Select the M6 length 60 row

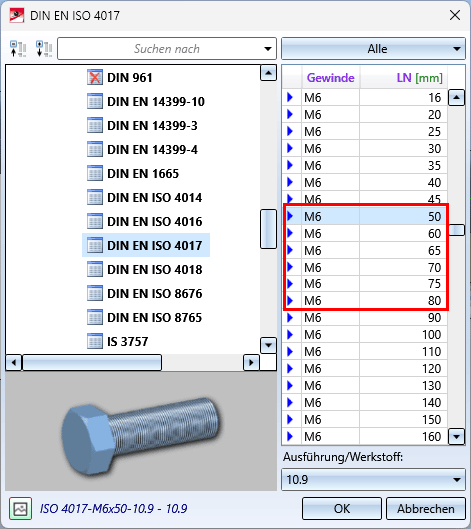click(x=365, y=233)
